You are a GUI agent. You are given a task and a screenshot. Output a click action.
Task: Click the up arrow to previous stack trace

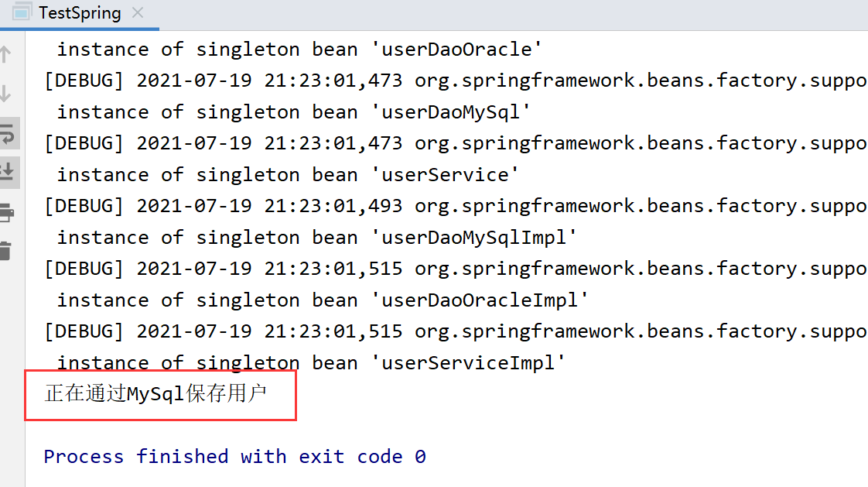[x=6, y=54]
